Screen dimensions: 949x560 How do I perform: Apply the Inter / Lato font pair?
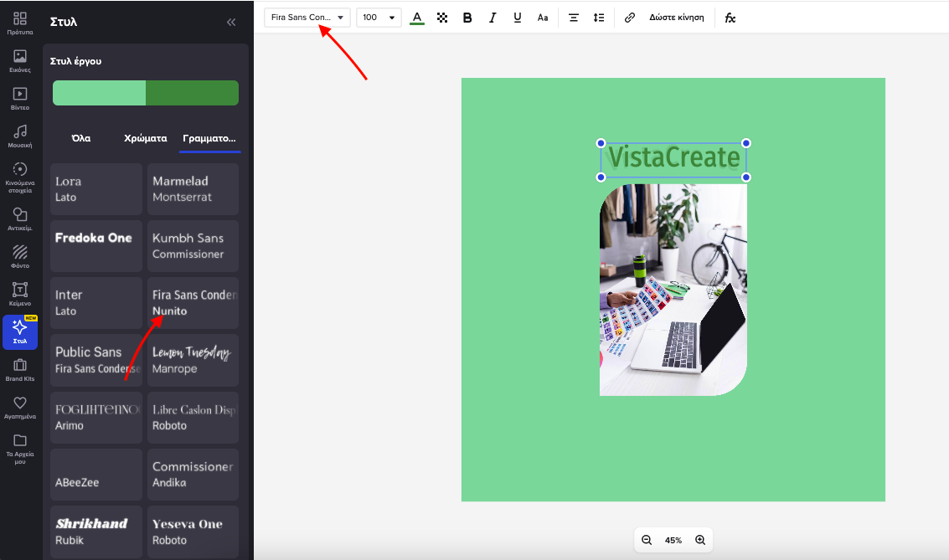pos(96,303)
